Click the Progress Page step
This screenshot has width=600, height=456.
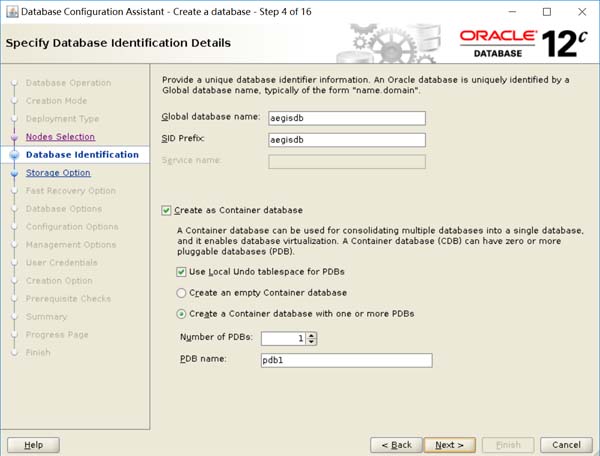point(57,335)
